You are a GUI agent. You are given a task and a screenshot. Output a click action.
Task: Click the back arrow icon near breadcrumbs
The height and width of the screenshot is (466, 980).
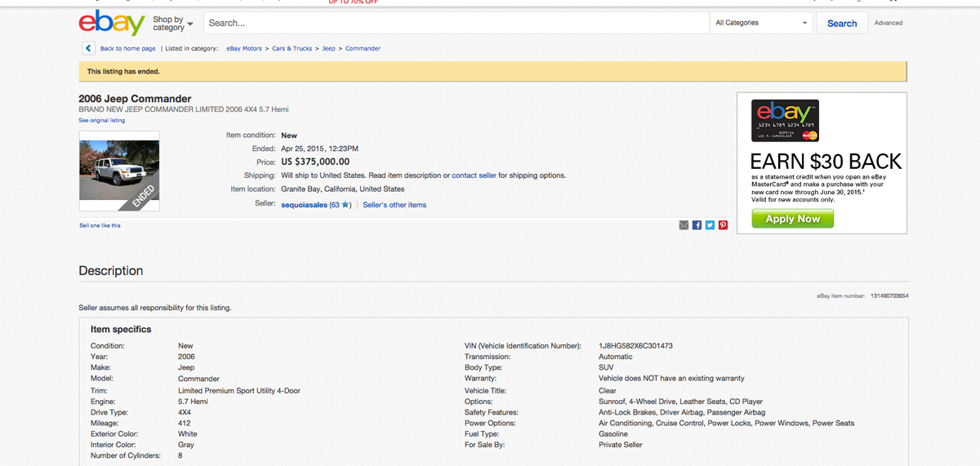87,48
